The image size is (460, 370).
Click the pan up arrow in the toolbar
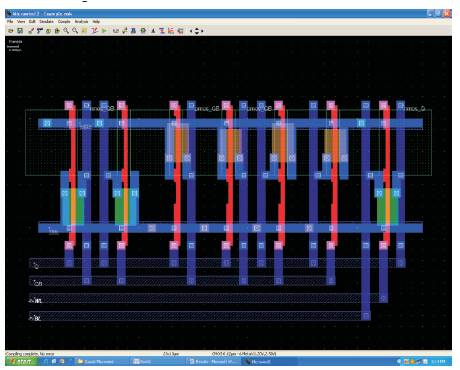click(x=197, y=29)
